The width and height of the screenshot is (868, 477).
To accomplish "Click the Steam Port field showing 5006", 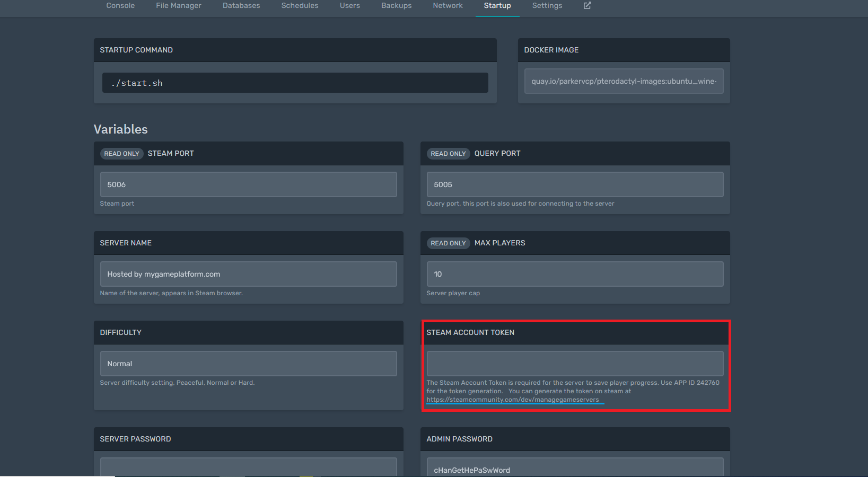I will 249,184.
